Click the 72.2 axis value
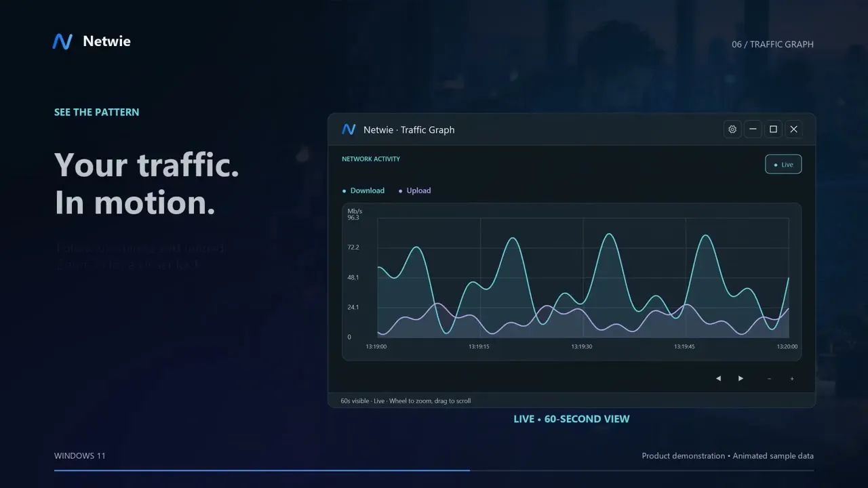The width and height of the screenshot is (868, 488). pos(353,247)
